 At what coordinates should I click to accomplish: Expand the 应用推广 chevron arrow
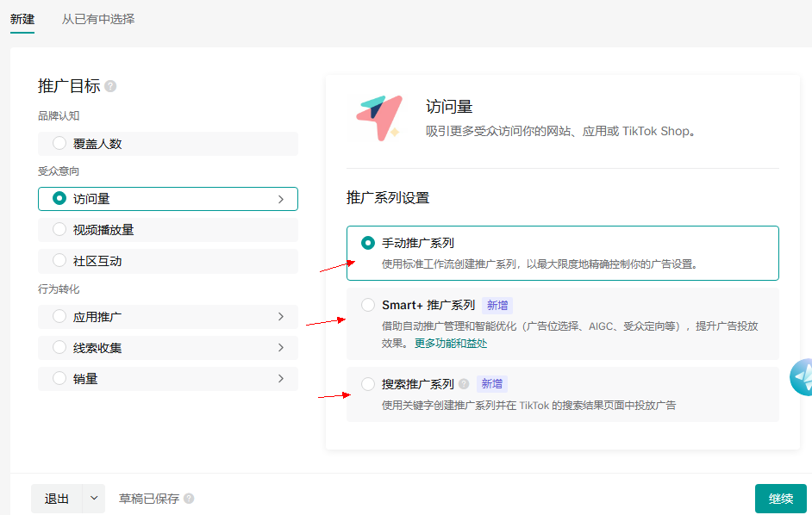point(280,317)
